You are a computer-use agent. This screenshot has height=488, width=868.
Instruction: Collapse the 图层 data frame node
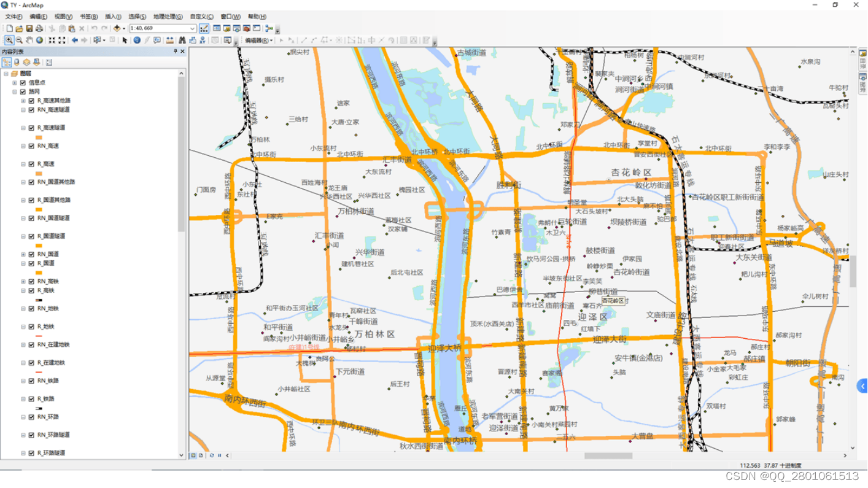pyautogui.click(x=6, y=73)
